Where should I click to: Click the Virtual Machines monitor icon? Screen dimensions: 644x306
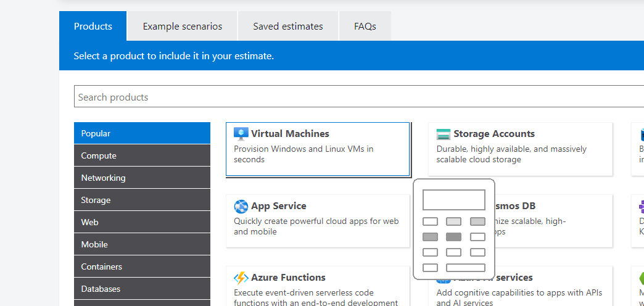tap(241, 133)
